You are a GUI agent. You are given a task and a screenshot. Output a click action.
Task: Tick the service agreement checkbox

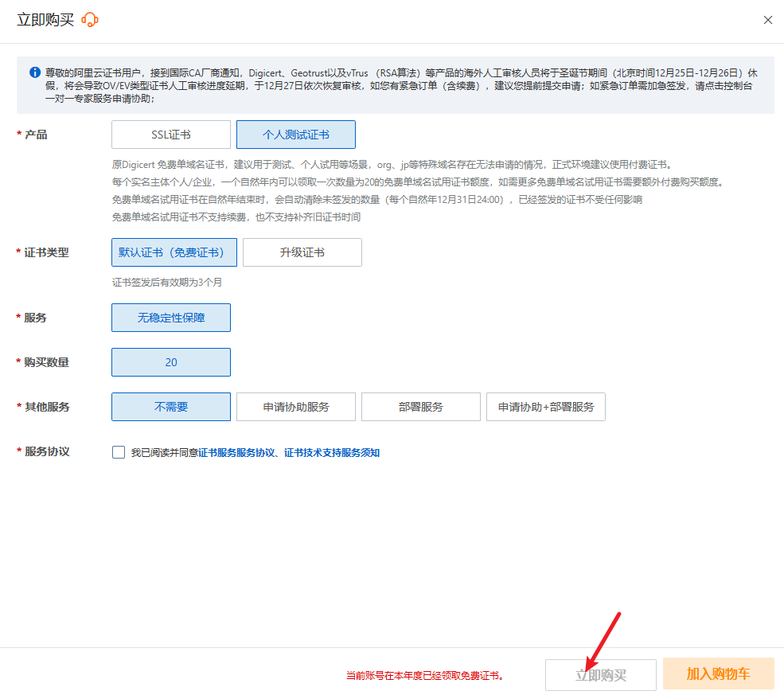119,452
